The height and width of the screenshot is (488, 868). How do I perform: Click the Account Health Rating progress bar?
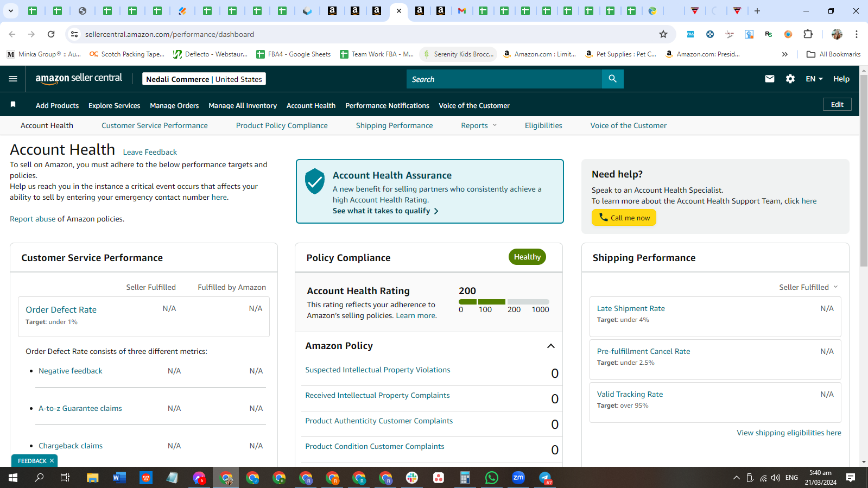(x=504, y=301)
